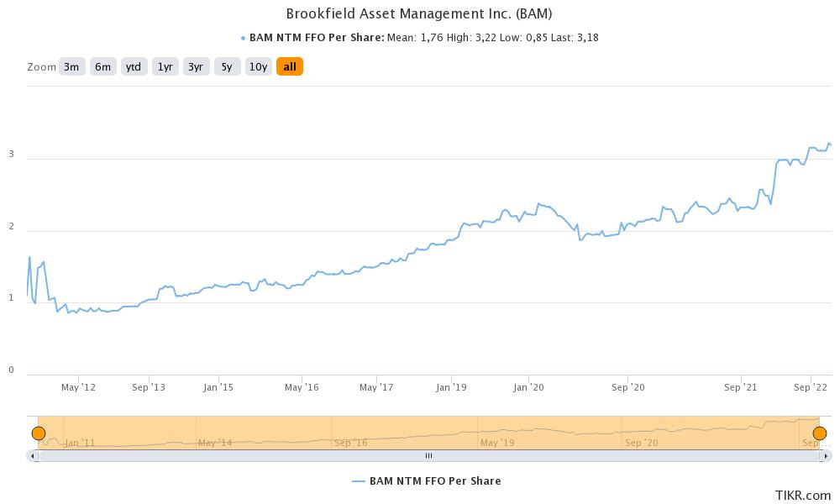Click the scrollbar thumb grip
This screenshot has height=504, width=840.
(428, 456)
